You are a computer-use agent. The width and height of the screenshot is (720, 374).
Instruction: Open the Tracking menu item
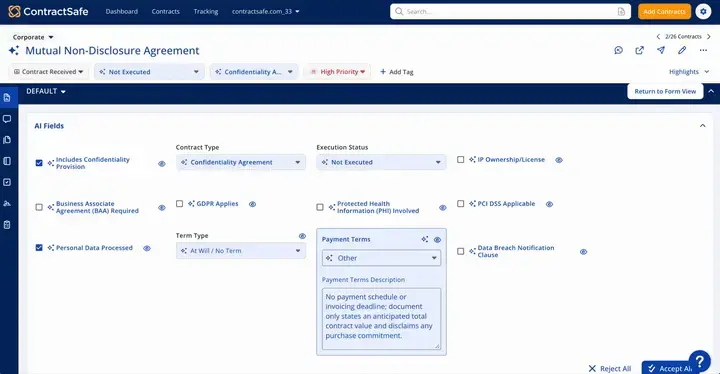206,11
